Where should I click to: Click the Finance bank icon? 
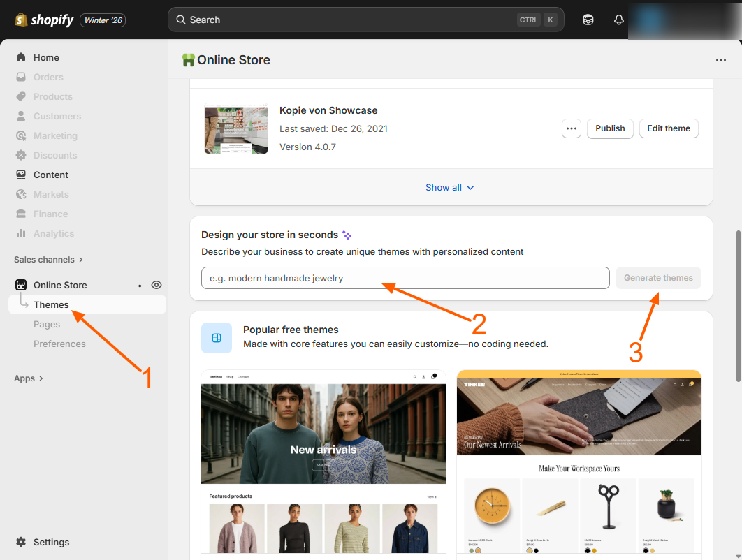click(21, 214)
